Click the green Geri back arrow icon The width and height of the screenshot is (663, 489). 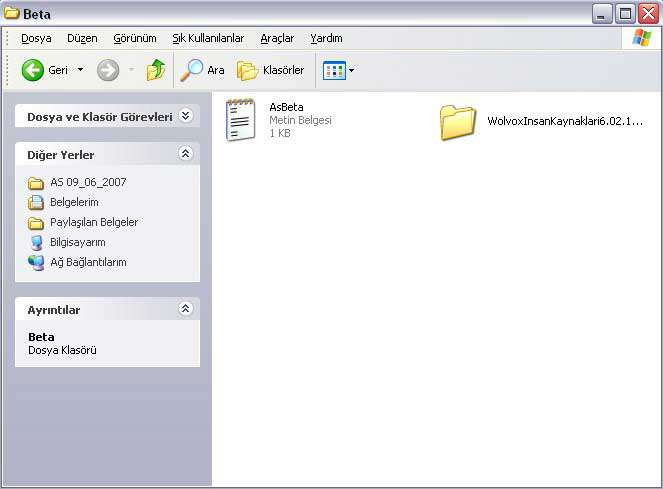(33, 70)
